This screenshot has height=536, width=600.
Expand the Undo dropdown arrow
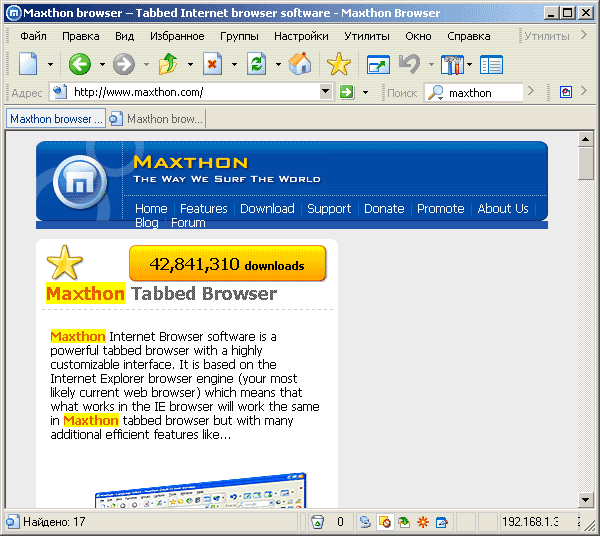coord(431,64)
